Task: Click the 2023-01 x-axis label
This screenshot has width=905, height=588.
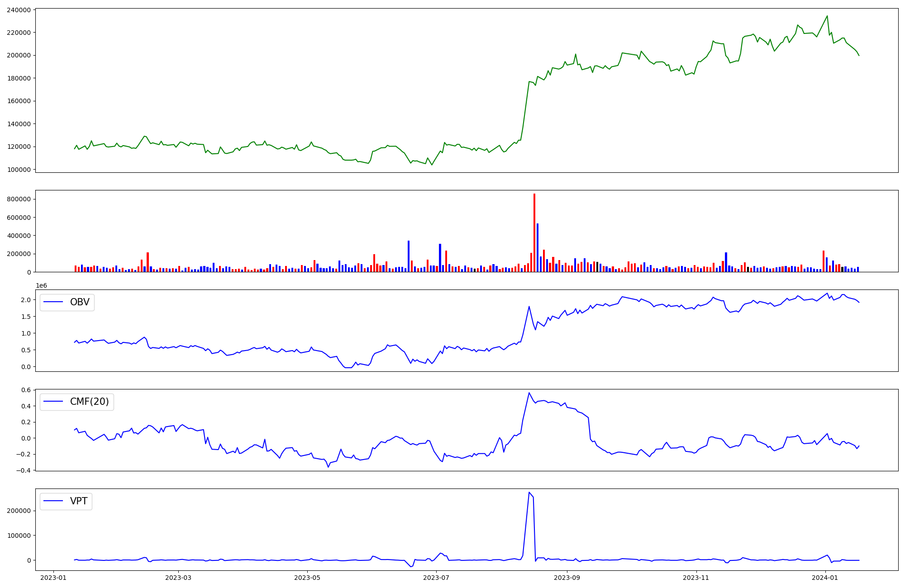Action: [x=53, y=578]
